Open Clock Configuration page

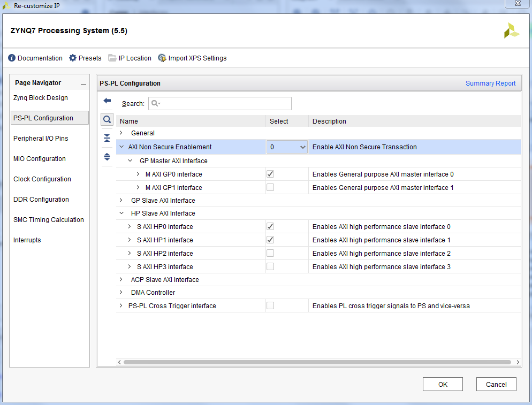[x=42, y=179]
